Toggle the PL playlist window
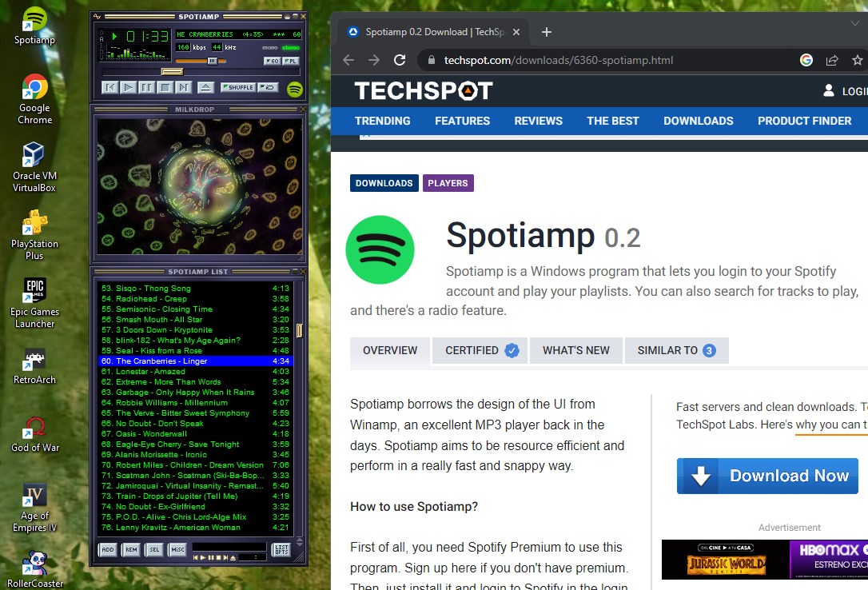The height and width of the screenshot is (590, 868). coord(292,61)
